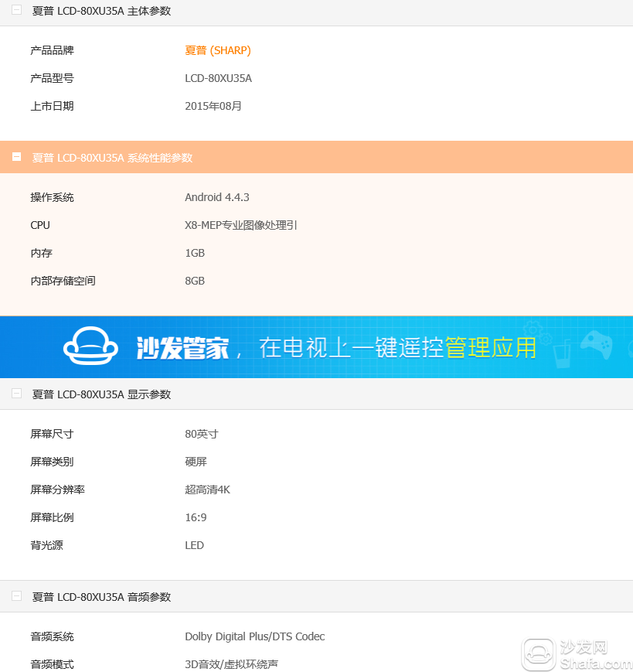Select the X8-MEP CPU value

tap(241, 226)
